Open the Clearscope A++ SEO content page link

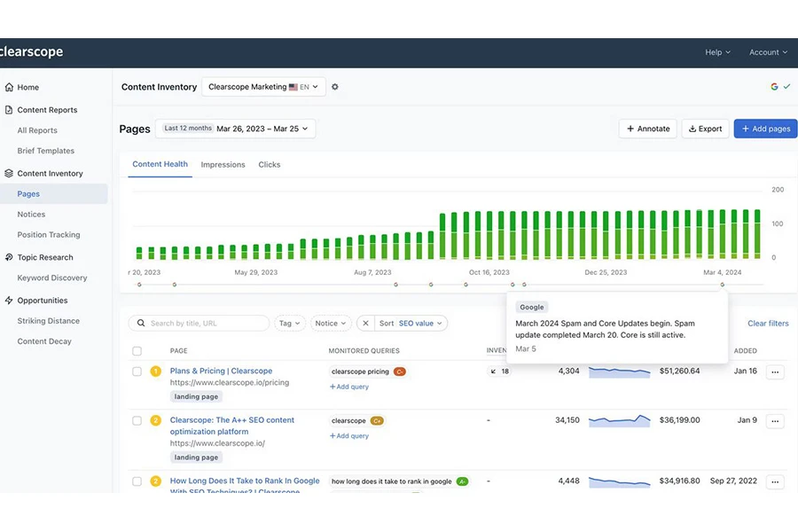tap(232, 426)
